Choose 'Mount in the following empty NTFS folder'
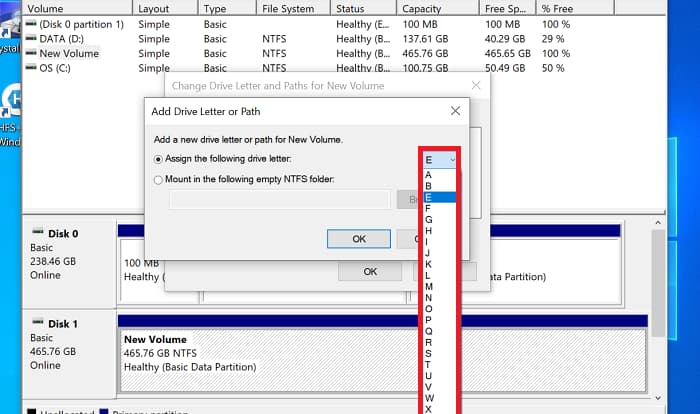700x414 pixels. pos(158,180)
